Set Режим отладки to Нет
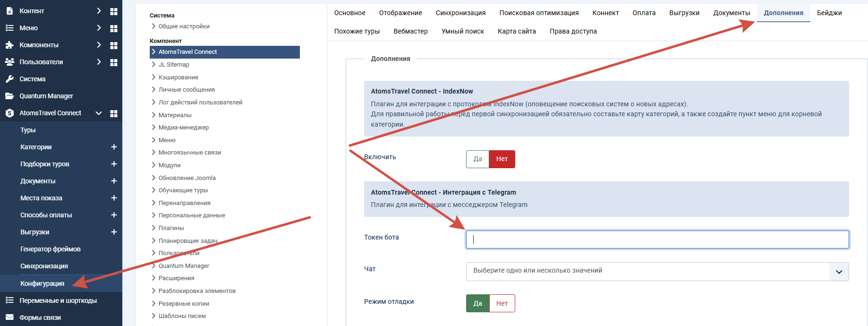The width and height of the screenshot is (868, 326). (502, 303)
